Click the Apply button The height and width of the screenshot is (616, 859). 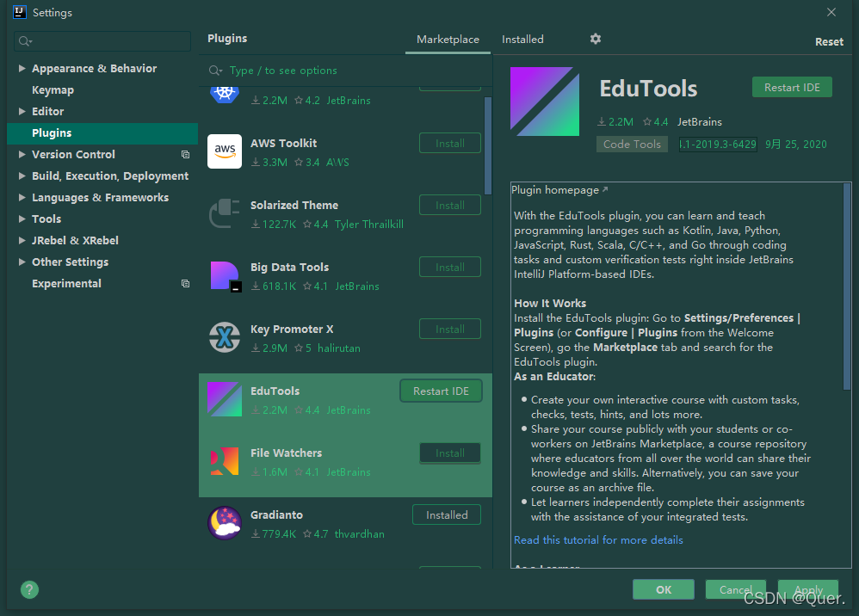pyautogui.click(x=808, y=589)
